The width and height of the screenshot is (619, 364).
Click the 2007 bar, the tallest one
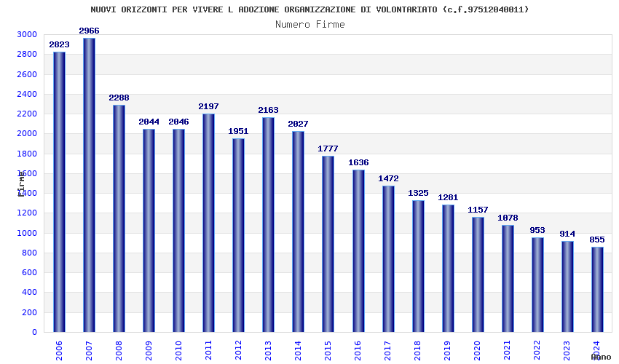[90, 185]
